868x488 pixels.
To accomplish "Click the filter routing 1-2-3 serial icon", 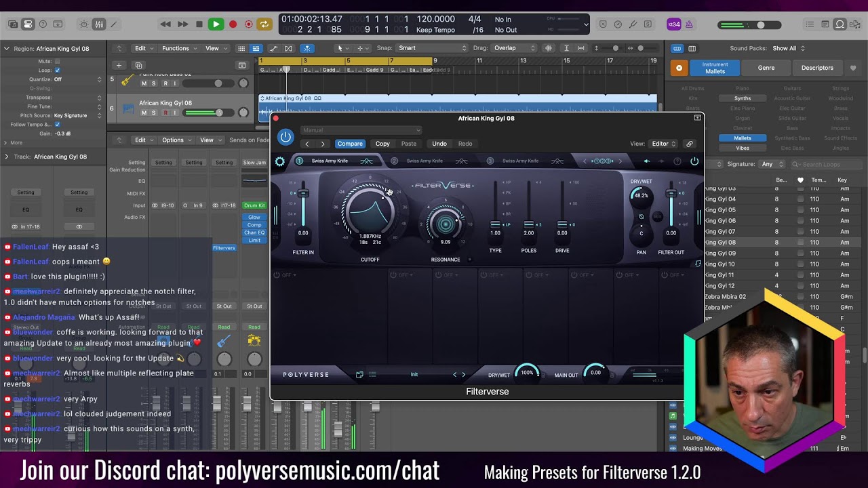I will pyautogui.click(x=602, y=161).
